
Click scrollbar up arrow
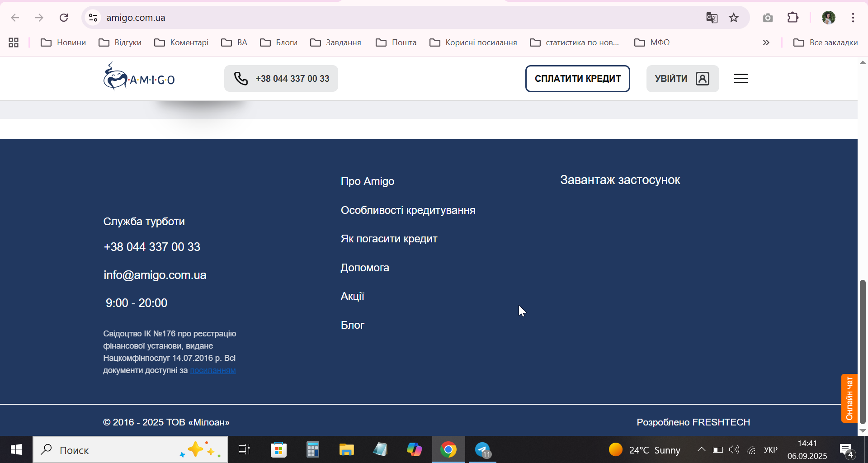[863, 62]
